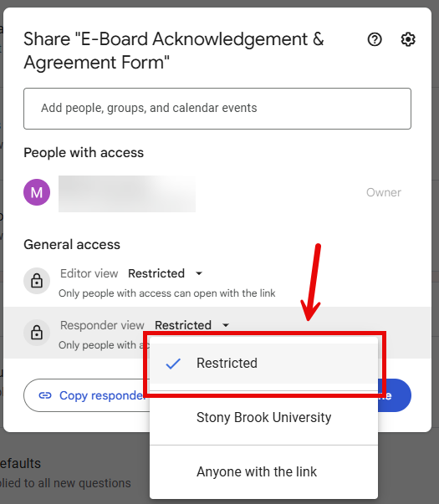Screen dimensions: 439x504
Task: Click the Owner role label
Action: click(x=383, y=192)
